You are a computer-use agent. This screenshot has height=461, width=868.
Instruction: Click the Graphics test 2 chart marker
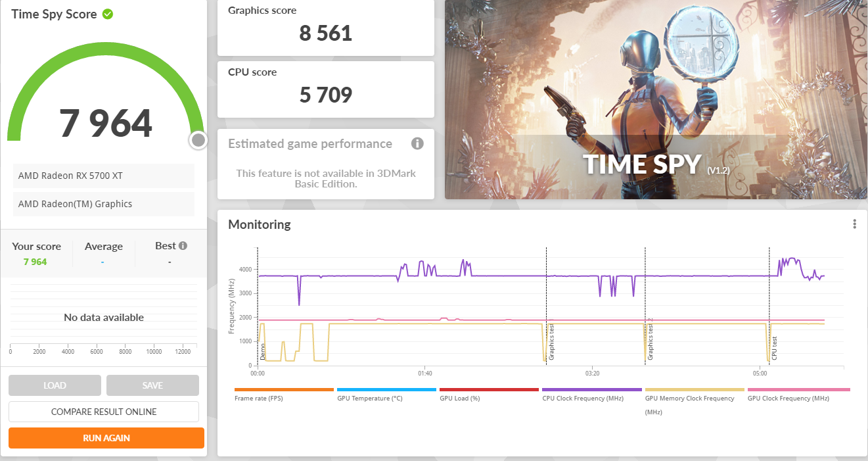[x=651, y=338]
